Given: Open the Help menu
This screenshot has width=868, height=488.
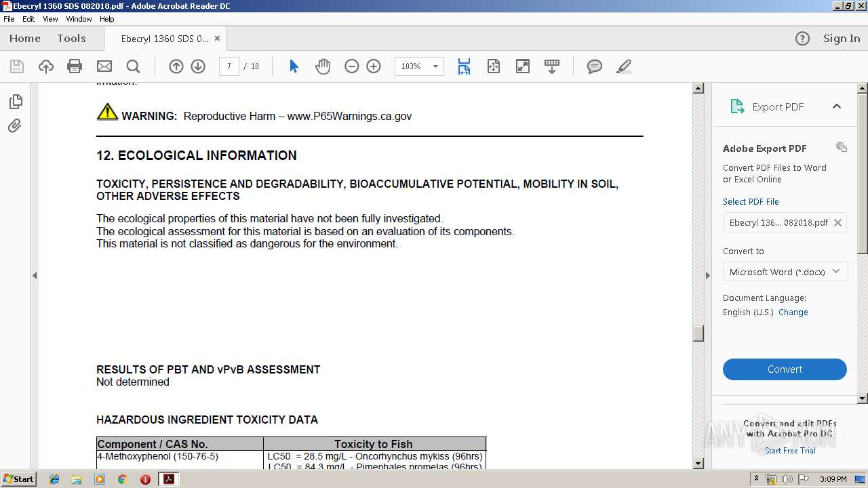Looking at the screenshot, I should click(107, 19).
